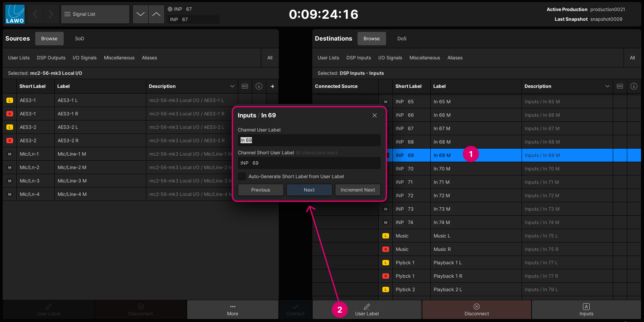Image resolution: width=644 pixels, height=322 pixels.
Task: Select DSP Inputs in Destinations filter
Action: [359, 58]
